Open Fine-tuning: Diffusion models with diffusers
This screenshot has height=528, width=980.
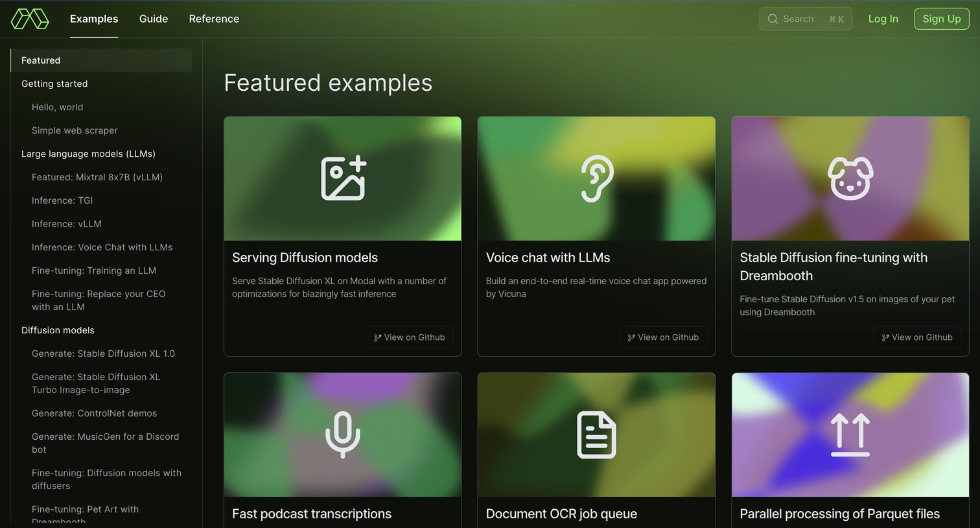(x=106, y=479)
